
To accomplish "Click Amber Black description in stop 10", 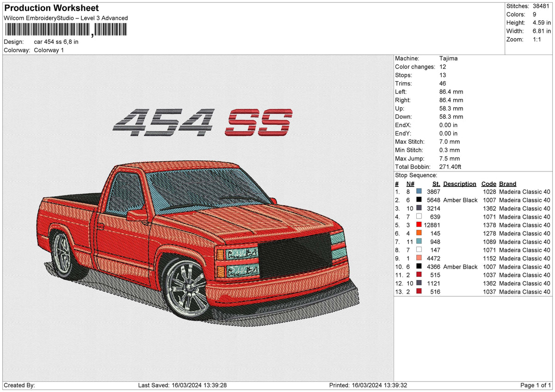I will click(x=460, y=267).
